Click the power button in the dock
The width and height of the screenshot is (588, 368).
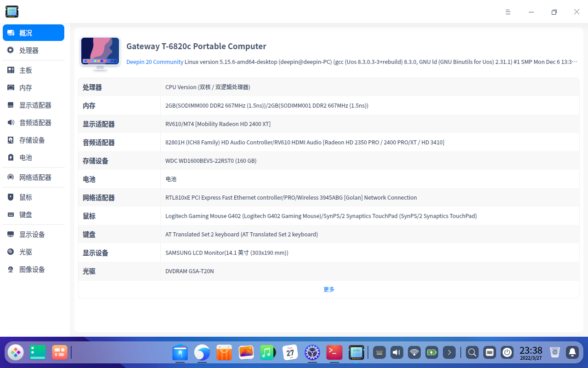pos(507,352)
